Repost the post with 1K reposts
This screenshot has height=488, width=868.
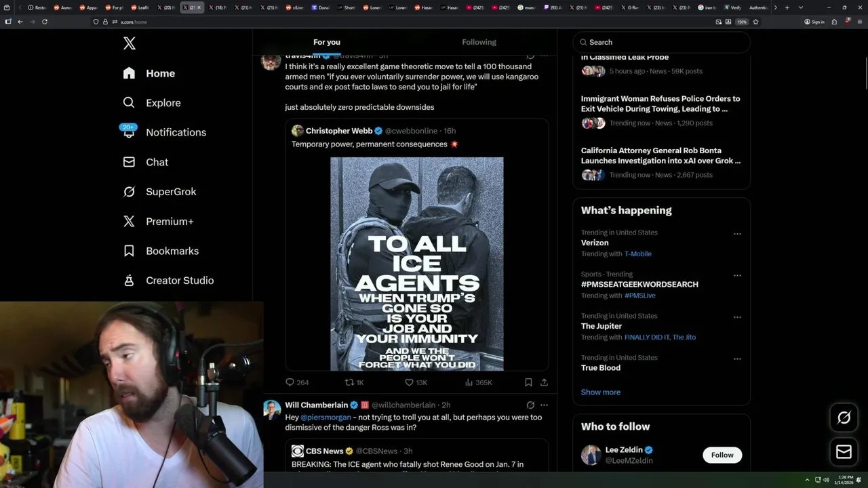355,382
